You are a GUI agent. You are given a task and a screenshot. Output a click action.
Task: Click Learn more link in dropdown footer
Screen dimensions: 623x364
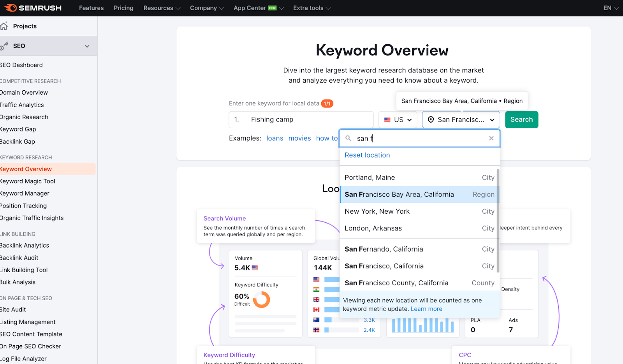[426, 309]
